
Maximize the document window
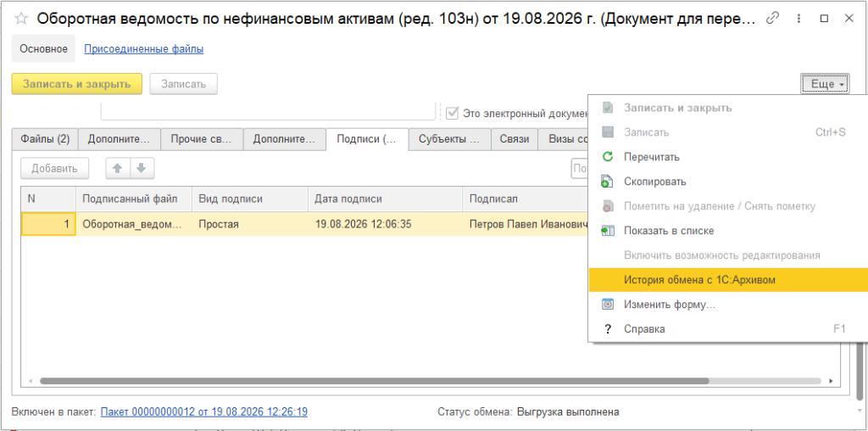click(x=824, y=19)
